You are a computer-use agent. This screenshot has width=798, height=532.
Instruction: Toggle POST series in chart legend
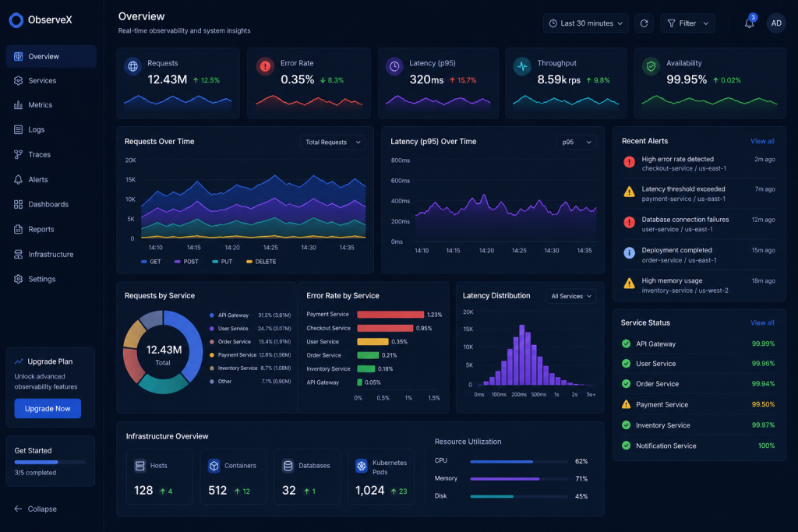(186, 262)
